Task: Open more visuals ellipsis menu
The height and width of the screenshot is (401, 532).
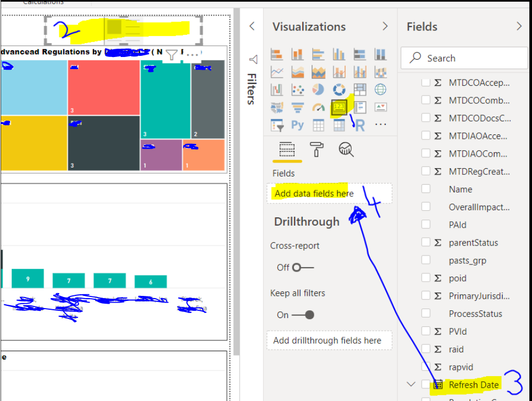Action: (379, 124)
